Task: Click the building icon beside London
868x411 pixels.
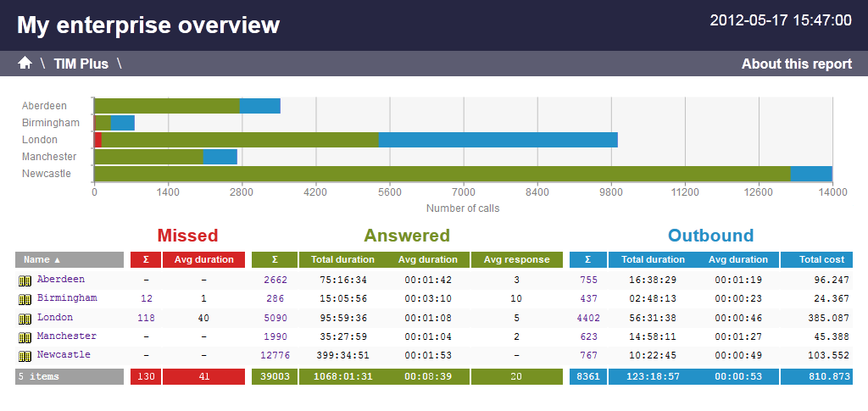Action: (x=25, y=318)
